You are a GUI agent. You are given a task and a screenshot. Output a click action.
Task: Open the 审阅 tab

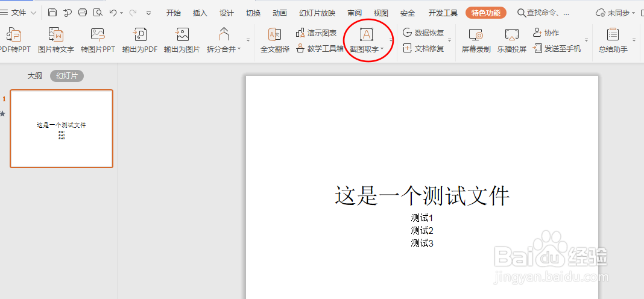[x=355, y=13]
